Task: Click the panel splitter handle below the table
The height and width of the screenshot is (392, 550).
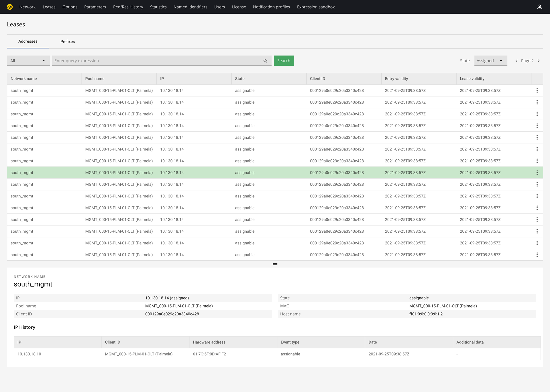Action: 275,264
